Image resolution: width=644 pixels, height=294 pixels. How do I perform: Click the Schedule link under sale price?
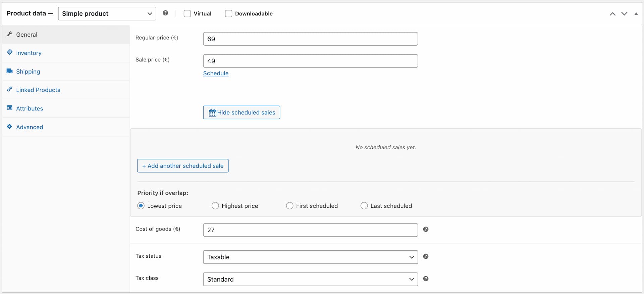(216, 73)
